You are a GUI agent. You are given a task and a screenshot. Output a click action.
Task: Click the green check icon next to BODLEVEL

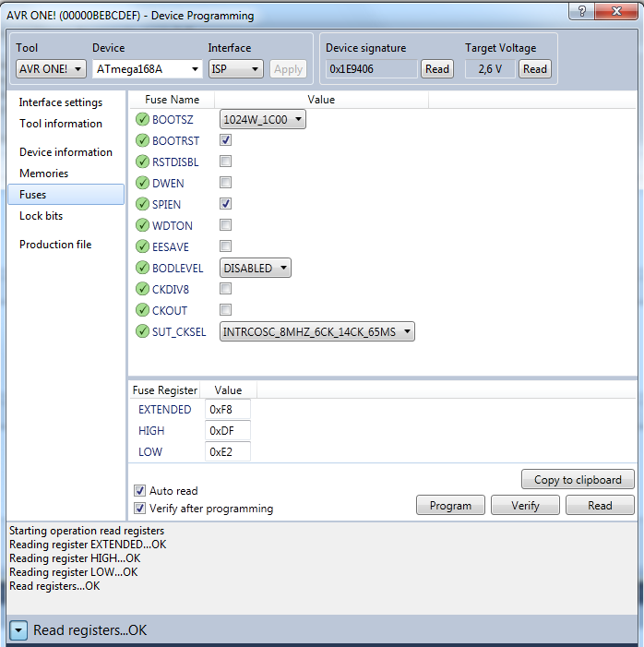[142, 268]
